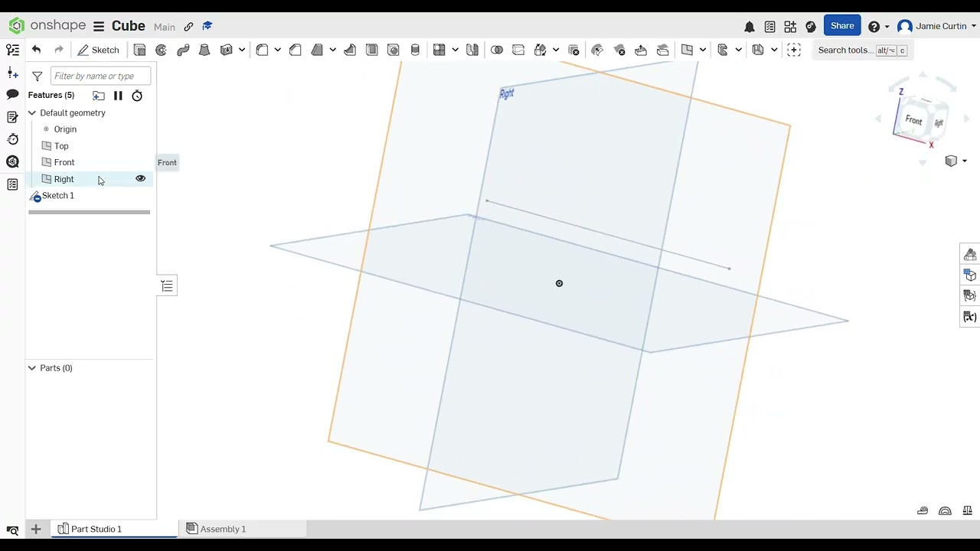The height and width of the screenshot is (551, 980).
Task: Select the Extrude tool
Action: (139, 50)
